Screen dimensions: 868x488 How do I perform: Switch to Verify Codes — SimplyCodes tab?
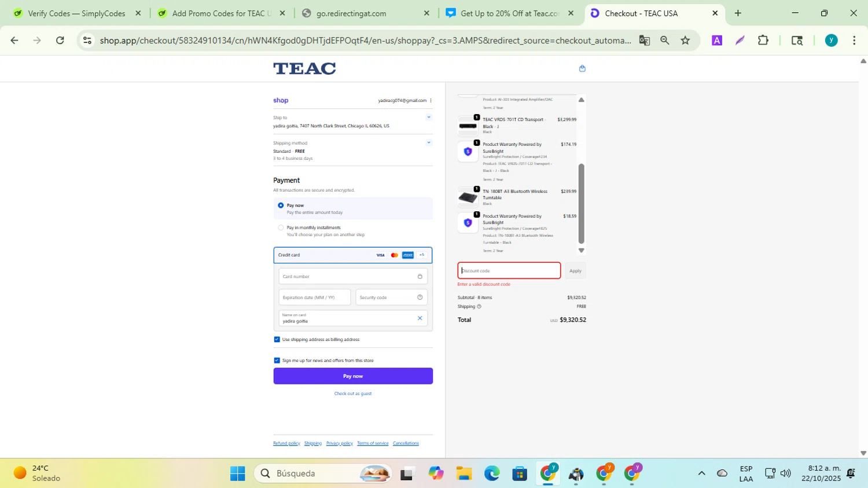tap(77, 13)
